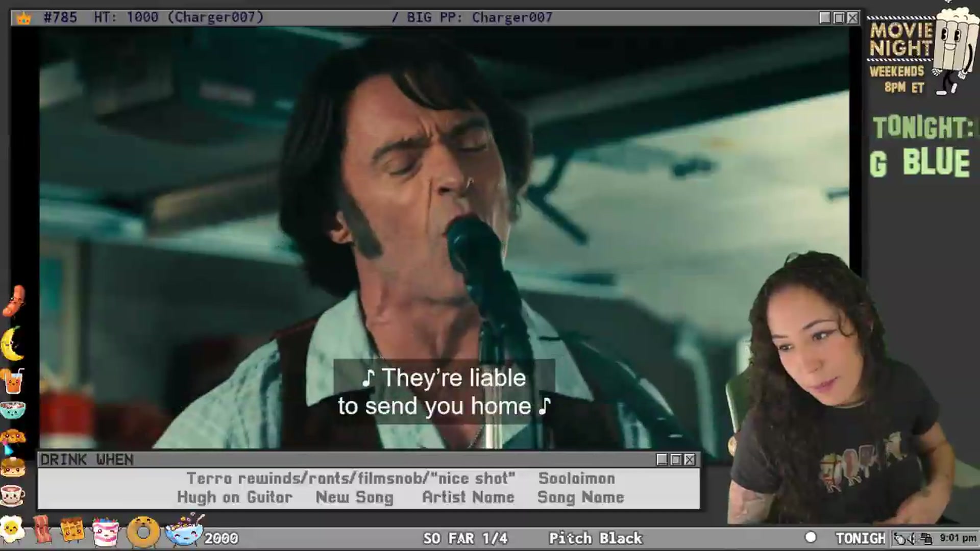Click the teal cereal bowl emote on the left
The height and width of the screenshot is (551, 980).
13,410
